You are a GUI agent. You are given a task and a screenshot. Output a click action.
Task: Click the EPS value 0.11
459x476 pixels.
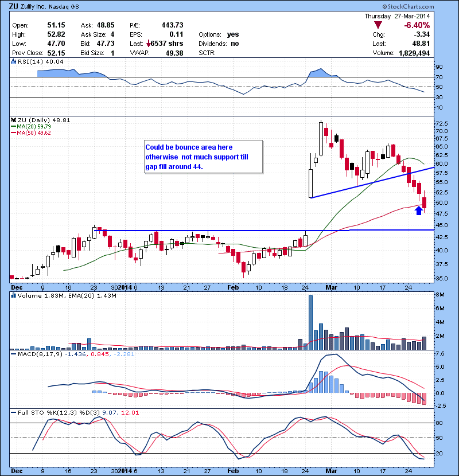tap(176, 34)
